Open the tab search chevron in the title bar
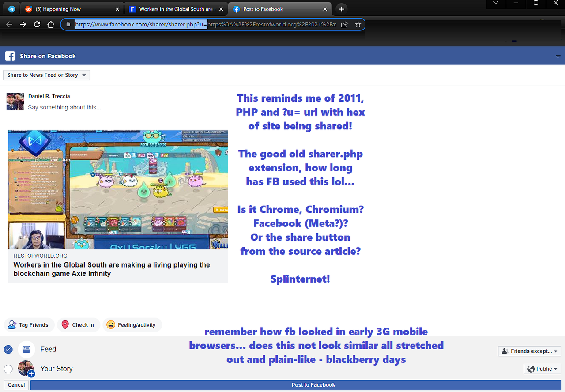The width and height of the screenshot is (565, 392). tap(496, 3)
